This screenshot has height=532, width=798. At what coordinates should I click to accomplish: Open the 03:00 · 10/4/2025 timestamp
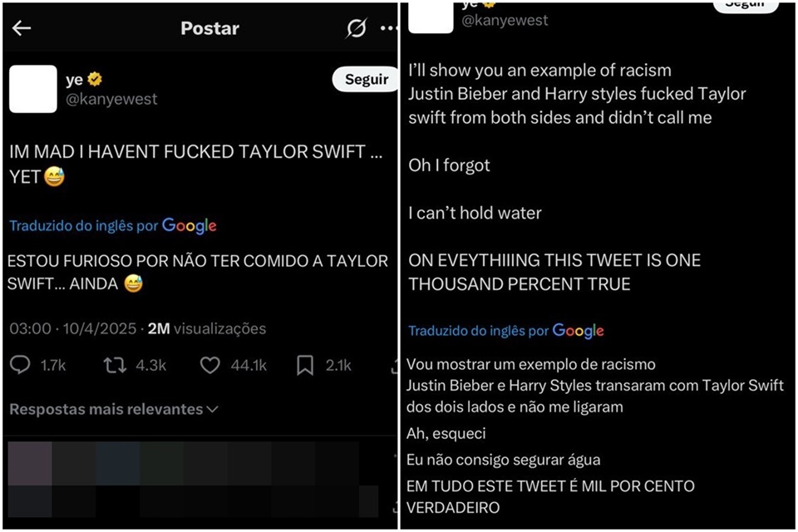point(73,328)
